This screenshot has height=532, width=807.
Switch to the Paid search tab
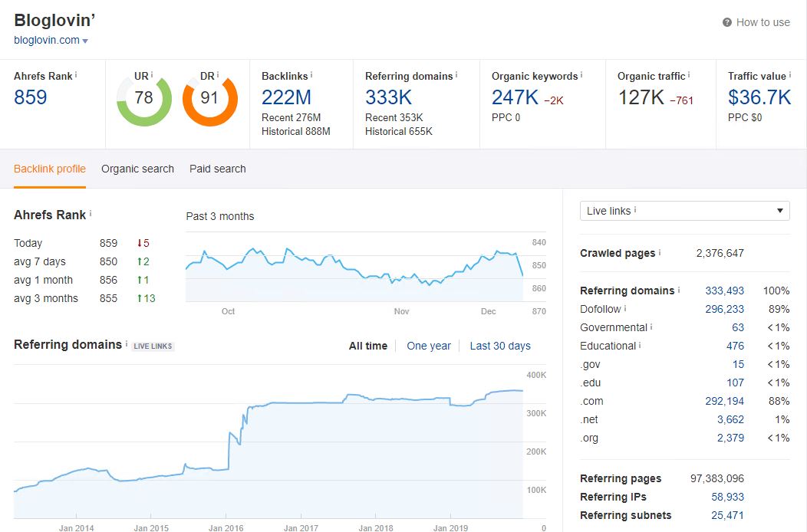click(218, 169)
